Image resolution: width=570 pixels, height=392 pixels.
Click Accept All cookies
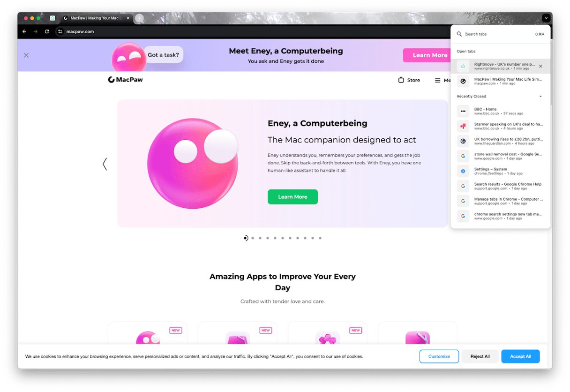[x=520, y=356]
